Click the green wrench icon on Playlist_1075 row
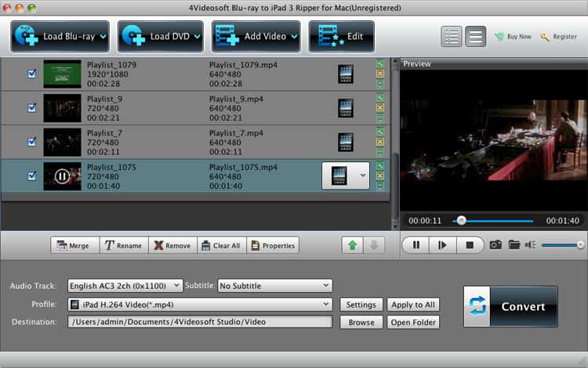The image size is (588, 368). click(380, 166)
